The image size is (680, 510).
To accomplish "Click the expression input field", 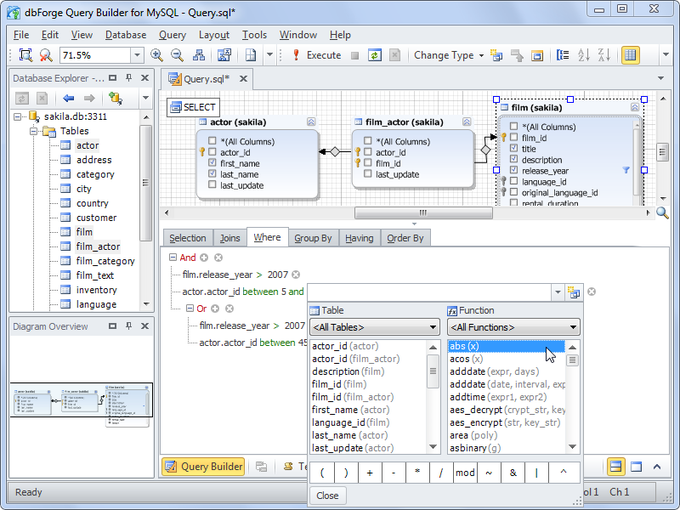I will coord(430,292).
